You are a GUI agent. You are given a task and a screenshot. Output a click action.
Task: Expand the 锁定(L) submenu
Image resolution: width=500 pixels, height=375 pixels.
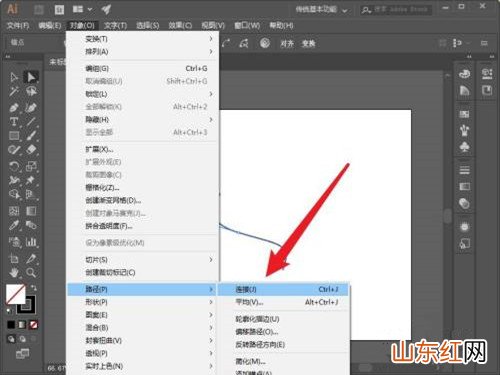tap(143, 94)
